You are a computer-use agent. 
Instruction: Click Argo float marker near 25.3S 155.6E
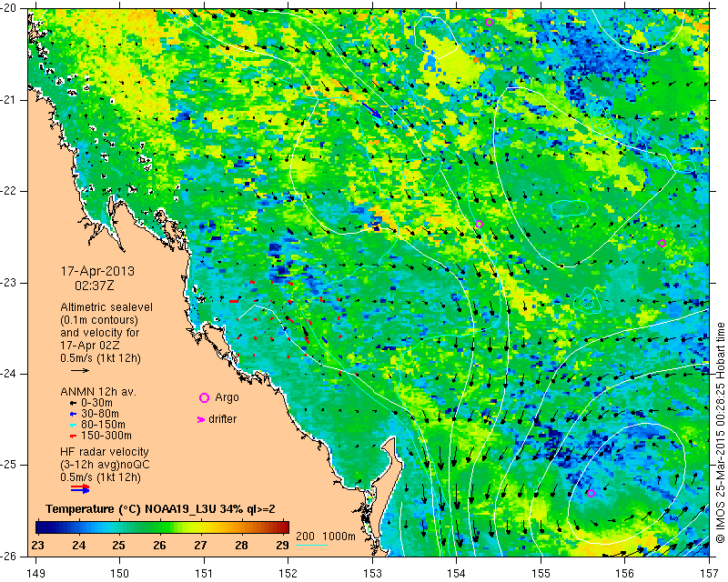tap(591, 494)
